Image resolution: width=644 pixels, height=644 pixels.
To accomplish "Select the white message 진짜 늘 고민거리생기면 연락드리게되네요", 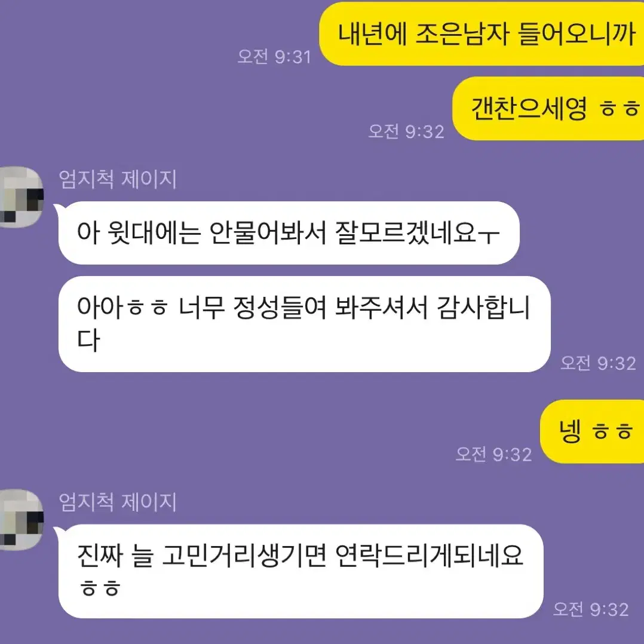I will (301, 571).
